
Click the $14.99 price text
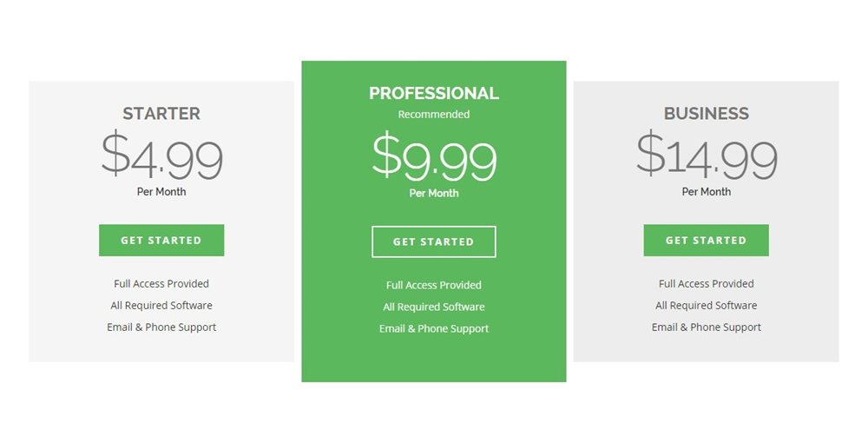tap(707, 155)
